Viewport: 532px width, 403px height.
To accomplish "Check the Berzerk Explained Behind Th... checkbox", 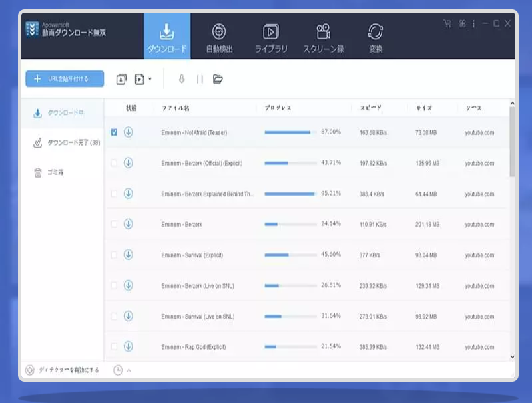I will pos(114,194).
